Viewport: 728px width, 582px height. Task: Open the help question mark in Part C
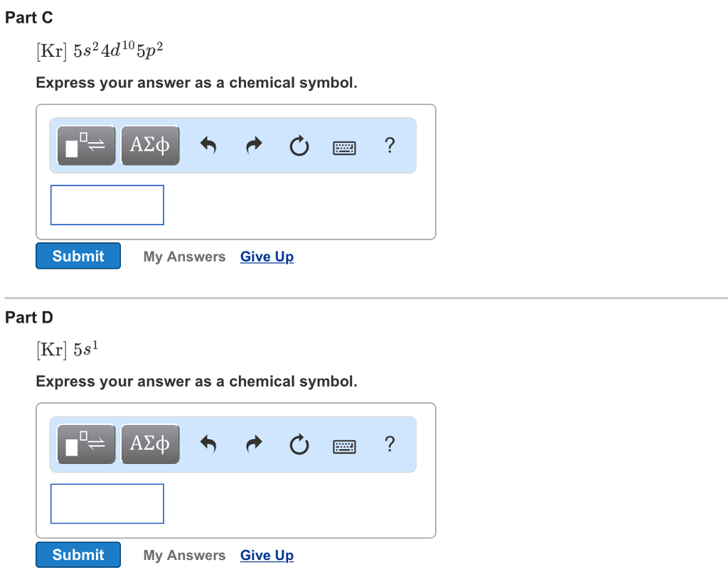388,146
